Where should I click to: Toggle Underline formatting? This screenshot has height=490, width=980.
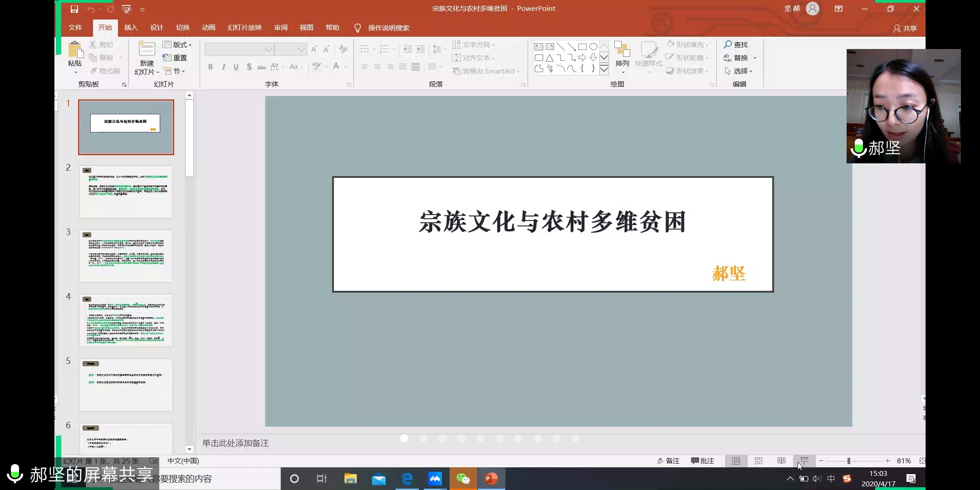235,67
